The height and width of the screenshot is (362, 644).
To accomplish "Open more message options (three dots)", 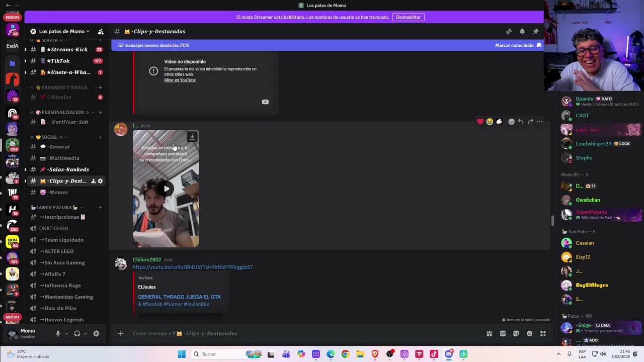I will coord(540,122).
